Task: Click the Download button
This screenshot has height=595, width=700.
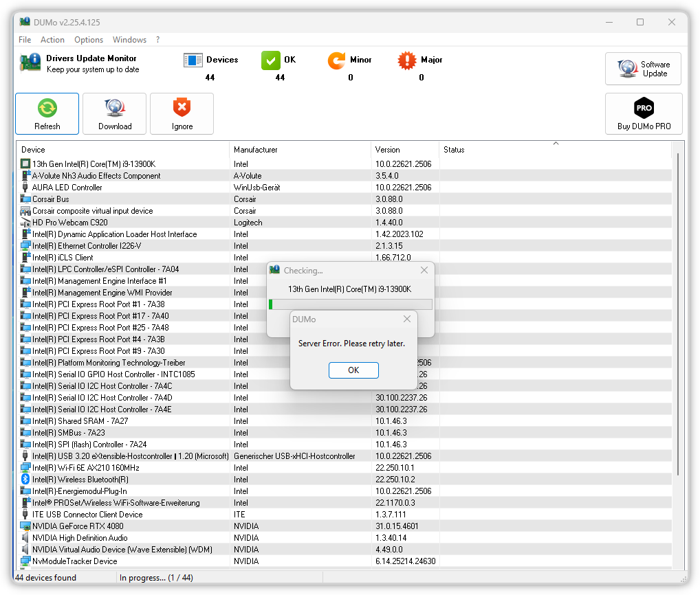Action: pos(115,114)
